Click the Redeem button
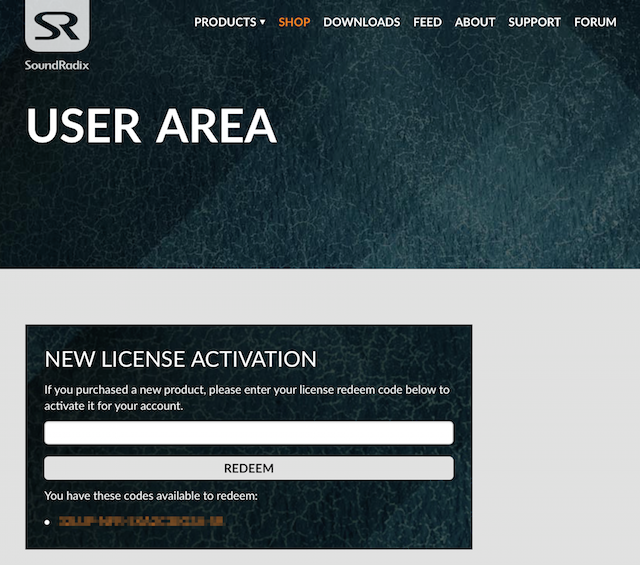The width and height of the screenshot is (640, 565). (249, 468)
